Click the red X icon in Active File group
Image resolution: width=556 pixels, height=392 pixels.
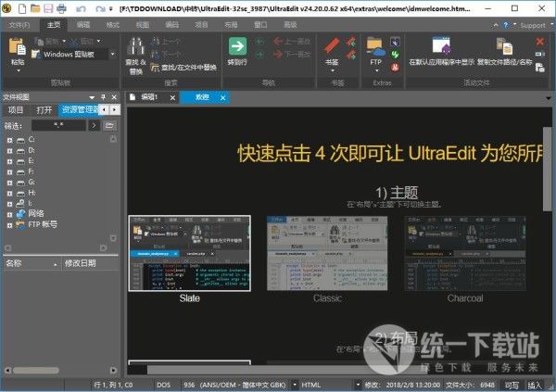539,42
